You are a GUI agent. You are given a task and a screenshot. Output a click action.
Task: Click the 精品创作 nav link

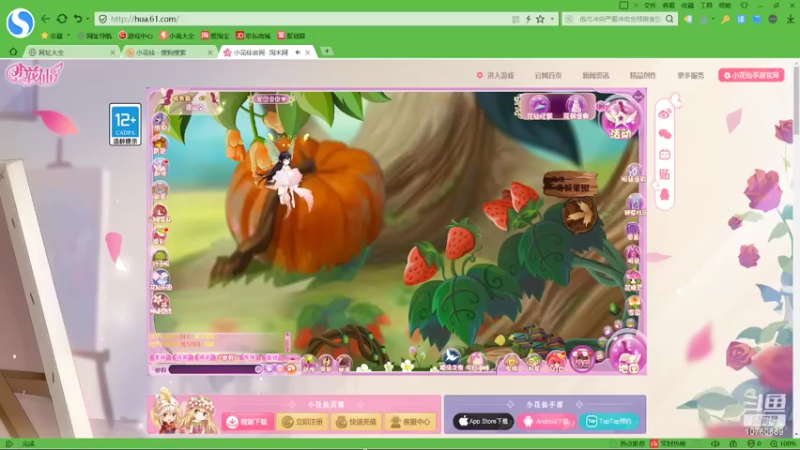[x=643, y=75]
